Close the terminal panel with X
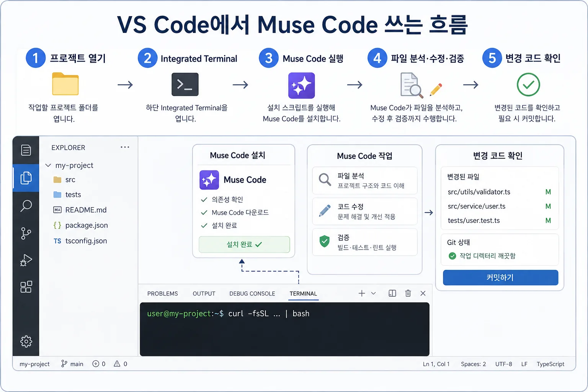This screenshot has height=392, width=588. [423, 293]
